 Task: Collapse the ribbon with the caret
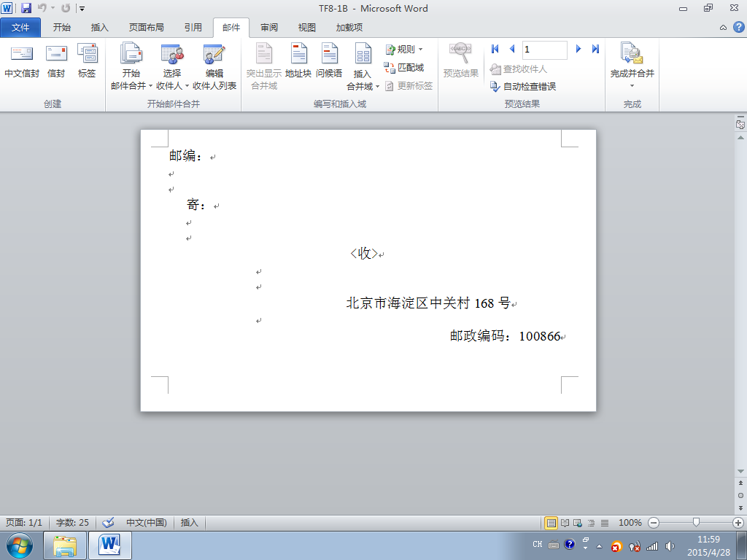coord(723,28)
